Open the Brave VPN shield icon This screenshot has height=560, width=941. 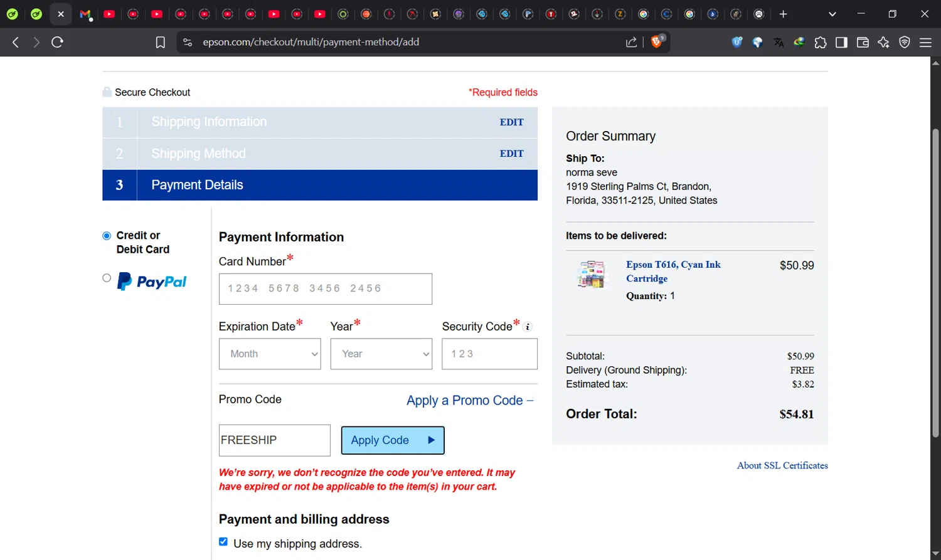[905, 42]
